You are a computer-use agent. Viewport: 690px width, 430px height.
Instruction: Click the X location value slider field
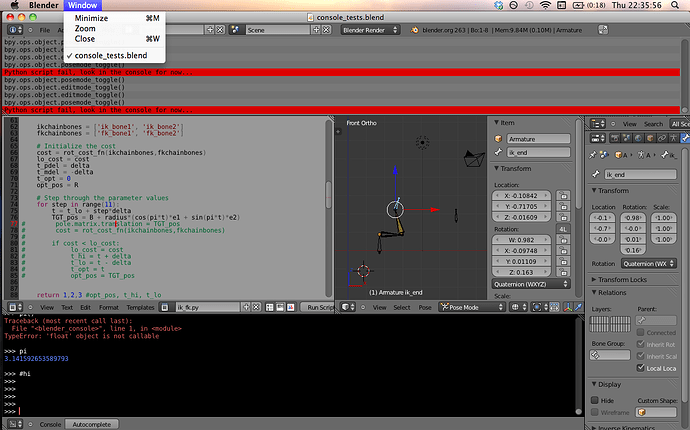pos(521,196)
